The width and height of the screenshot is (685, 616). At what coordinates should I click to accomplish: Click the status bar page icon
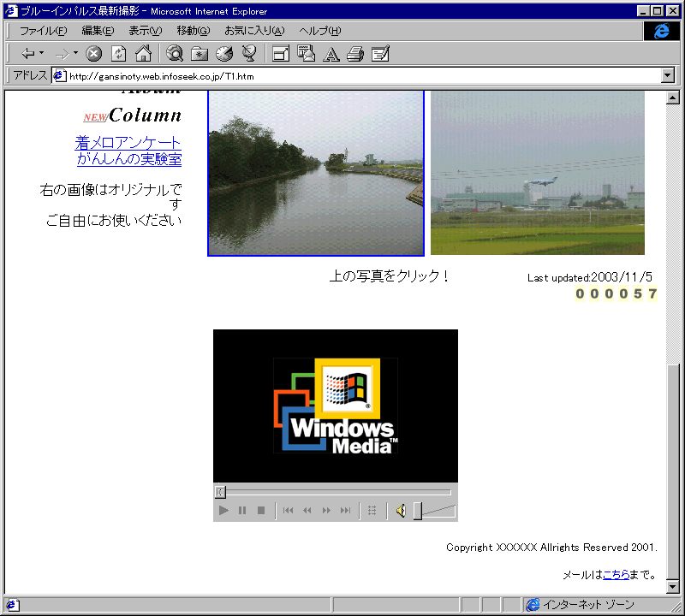click(12, 605)
